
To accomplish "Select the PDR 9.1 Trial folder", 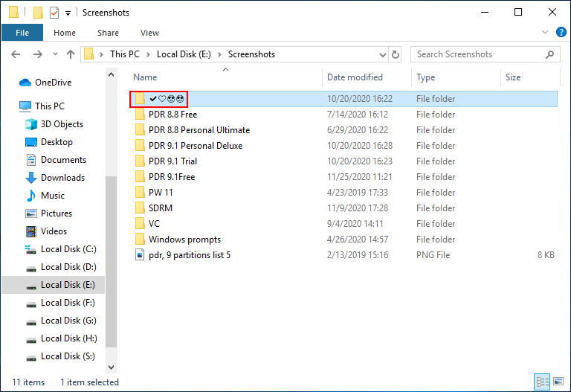I will tap(172, 161).
